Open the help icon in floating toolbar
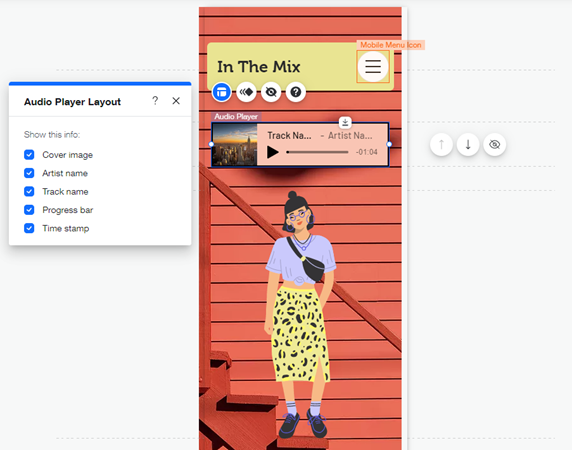The image size is (572, 450). pyautogui.click(x=295, y=92)
